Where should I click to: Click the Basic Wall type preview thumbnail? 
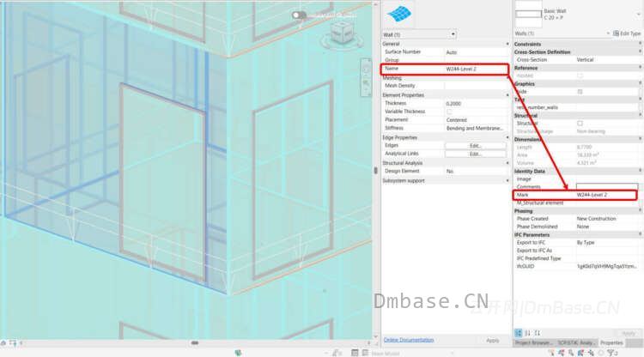[x=528, y=14]
